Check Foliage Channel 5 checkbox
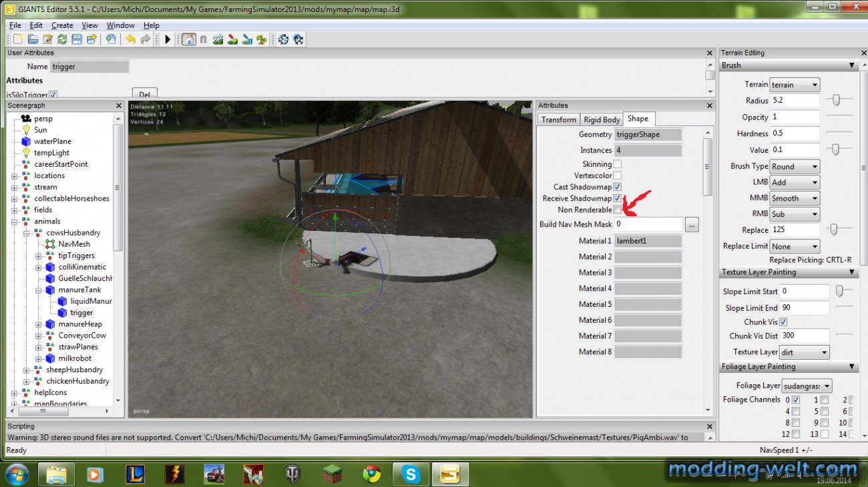Image resolution: width=868 pixels, height=487 pixels. [x=825, y=412]
